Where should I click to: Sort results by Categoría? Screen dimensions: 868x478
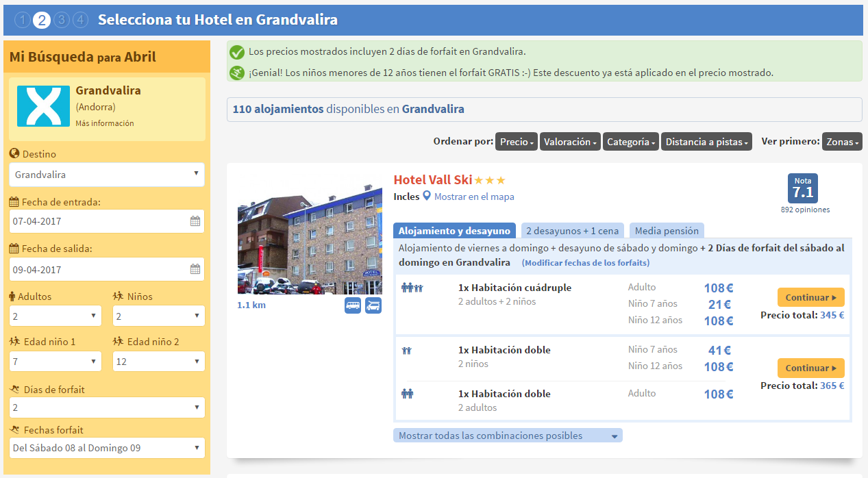[631, 142]
